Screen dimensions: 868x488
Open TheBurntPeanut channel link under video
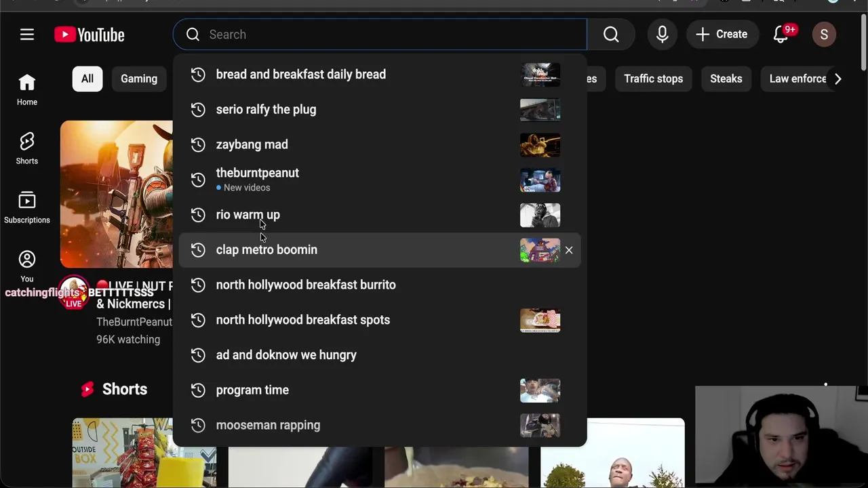point(134,322)
